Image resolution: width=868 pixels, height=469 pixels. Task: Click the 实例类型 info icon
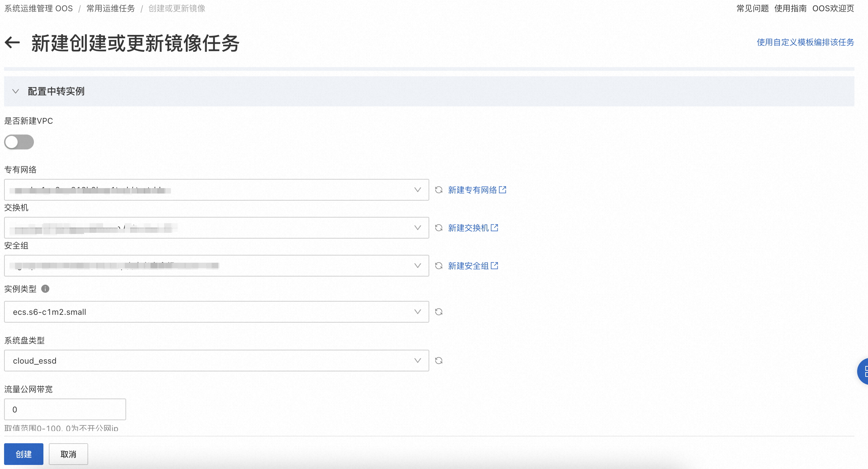(x=45, y=289)
